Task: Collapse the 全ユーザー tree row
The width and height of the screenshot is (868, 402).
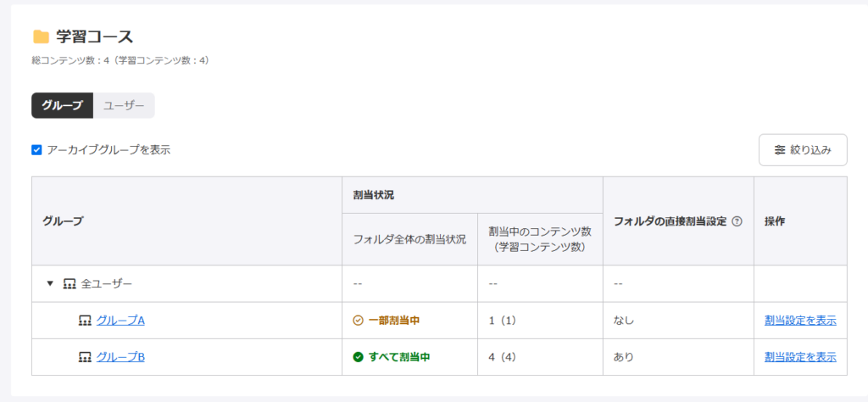Action: coord(50,283)
